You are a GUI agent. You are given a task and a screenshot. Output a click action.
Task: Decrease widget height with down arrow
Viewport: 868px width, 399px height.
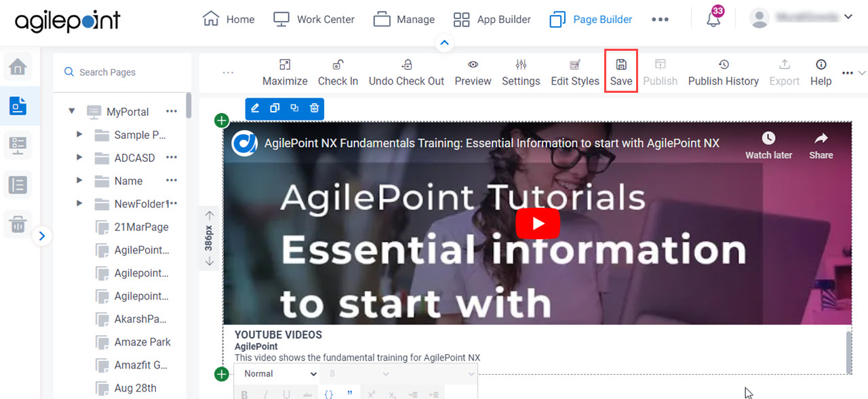point(209,261)
